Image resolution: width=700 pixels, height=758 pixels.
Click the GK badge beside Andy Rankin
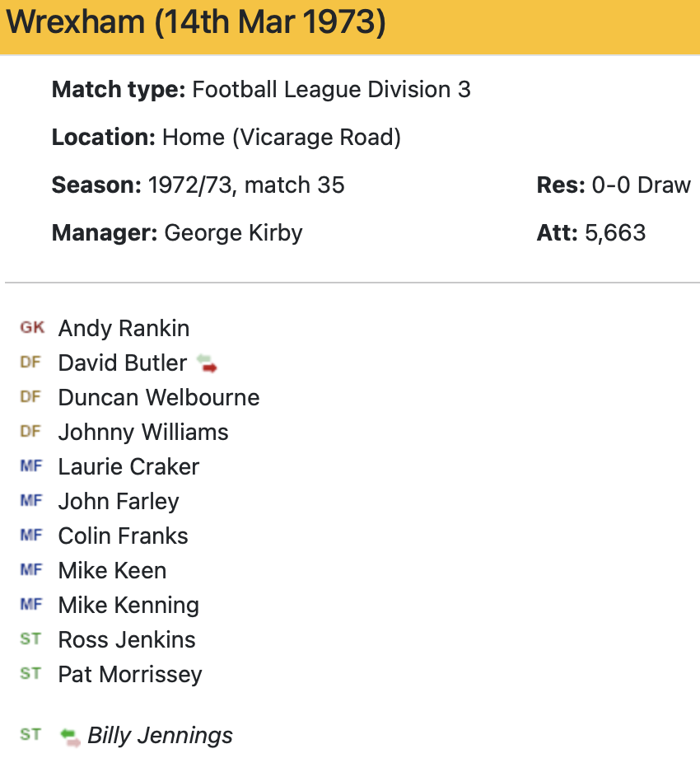click(x=32, y=328)
